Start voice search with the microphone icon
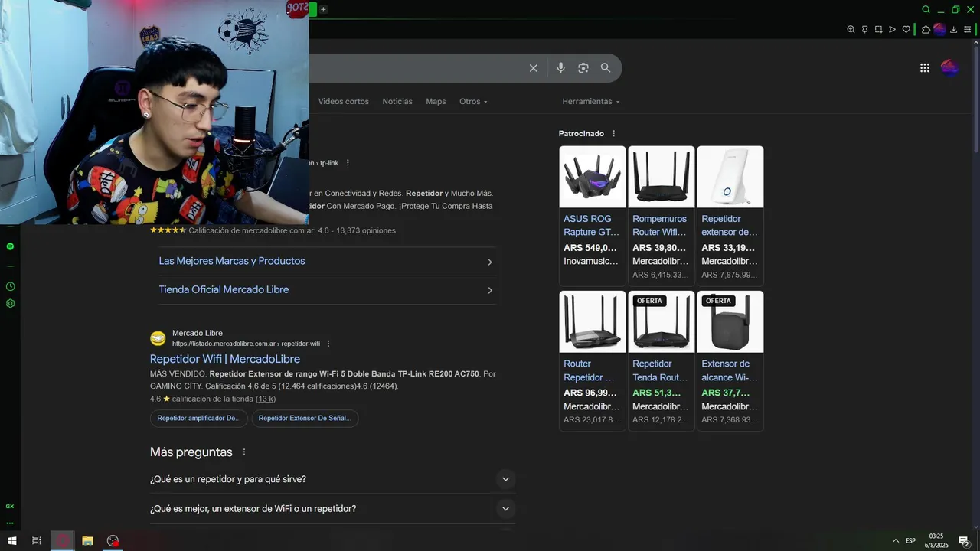The image size is (980, 551). point(560,68)
